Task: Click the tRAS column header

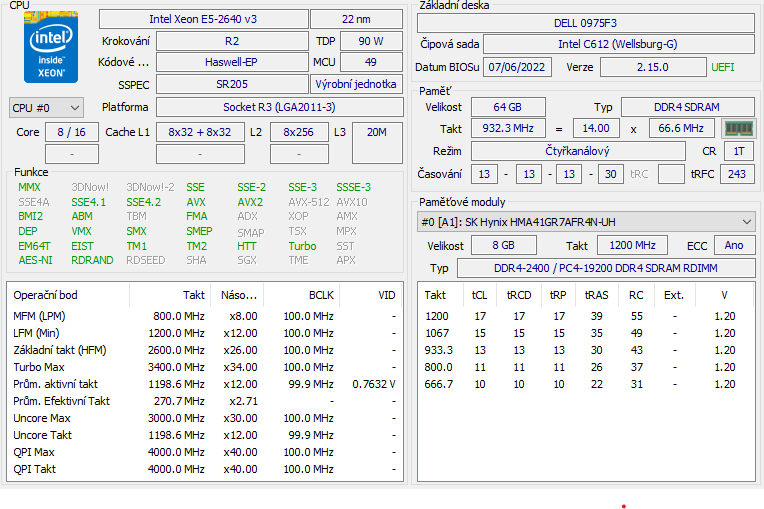Action: point(597,295)
